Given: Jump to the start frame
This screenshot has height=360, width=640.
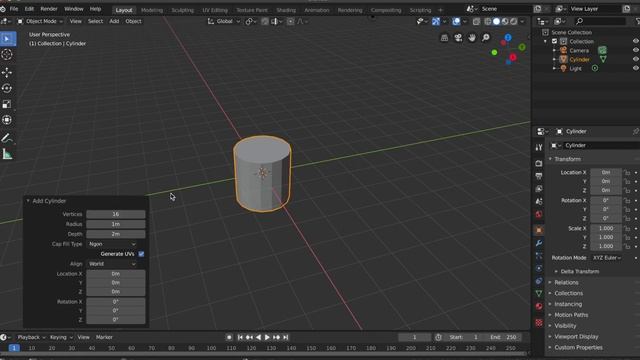Looking at the screenshot, I should [x=240, y=338].
